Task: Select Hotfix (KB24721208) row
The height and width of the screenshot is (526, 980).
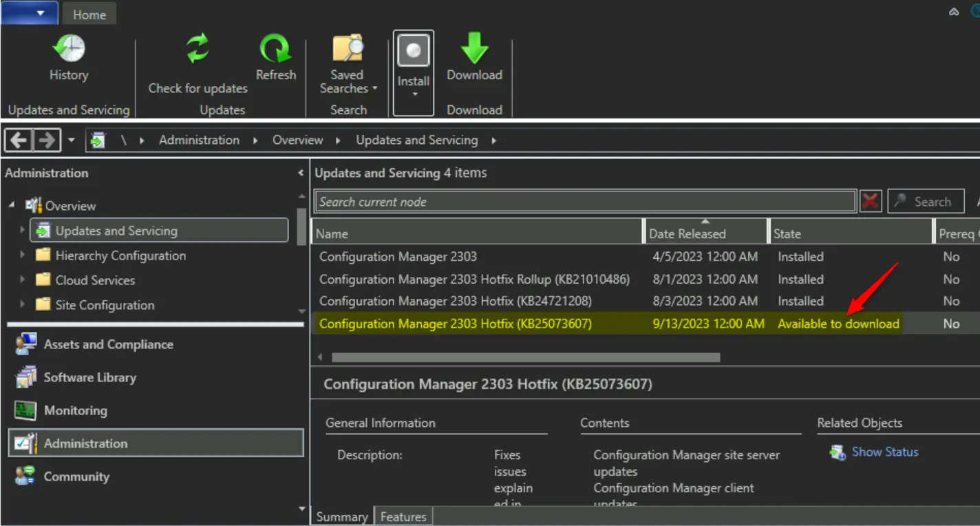Action: tap(646, 301)
